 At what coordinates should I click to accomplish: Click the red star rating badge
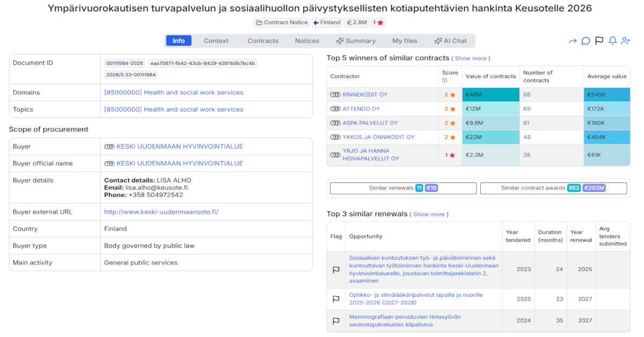(x=378, y=23)
